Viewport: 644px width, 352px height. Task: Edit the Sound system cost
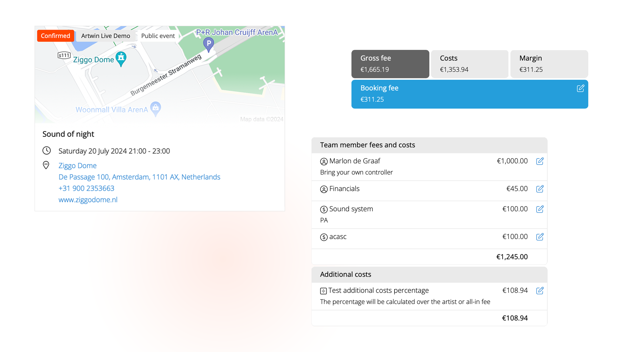(x=540, y=209)
